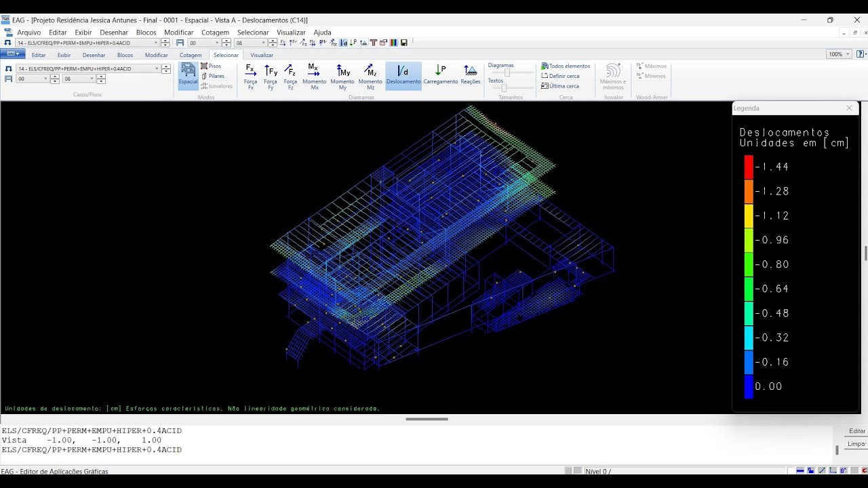Screen dimensions: 868x488
Task: Click the small Mz icon in top toolbar
Action: [333, 43]
